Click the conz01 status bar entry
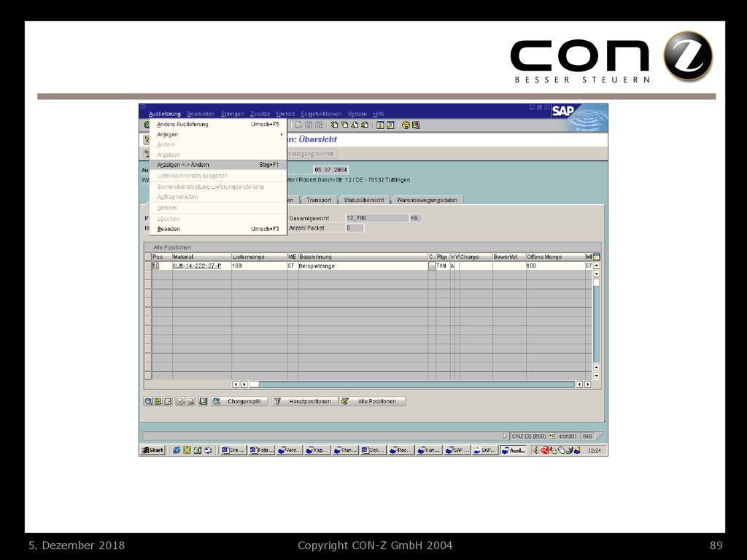The width and height of the screenshot is (747, 560). click(x=568, y=436)
